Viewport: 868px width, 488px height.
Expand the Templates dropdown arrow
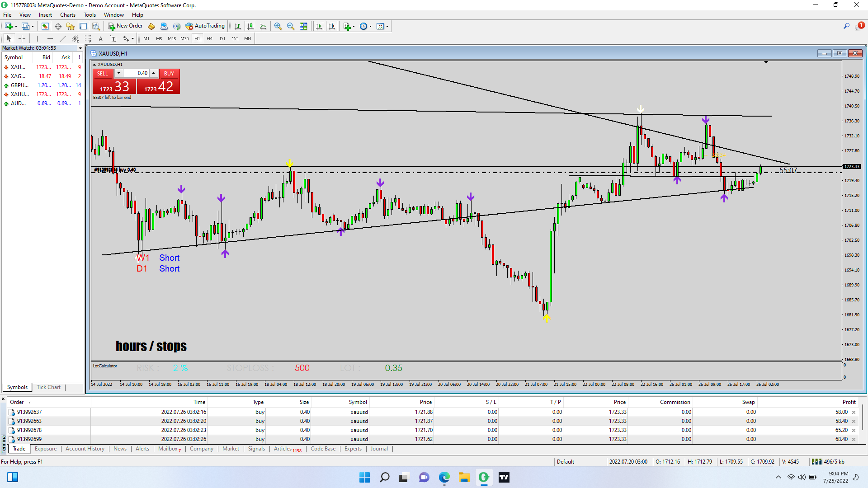387,26
